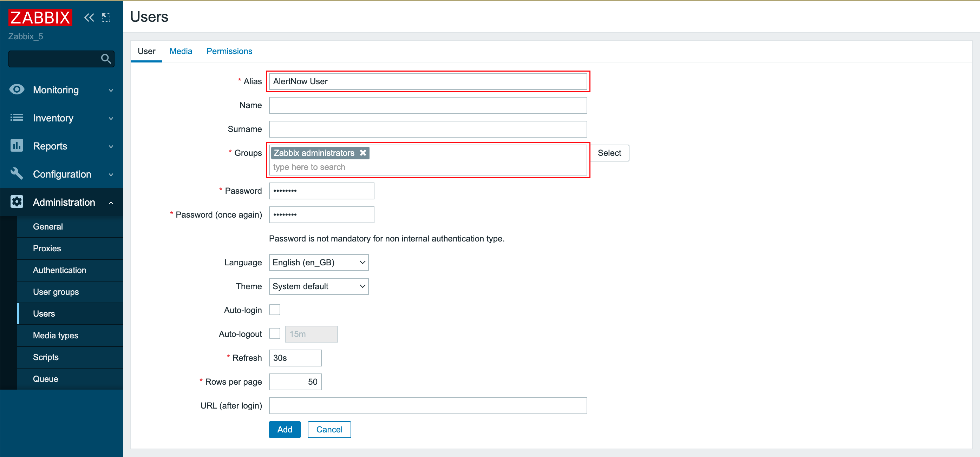Click the Add button
Viewport: 980px width, 457px height.
pyautogui.click(x=285, y=429)
